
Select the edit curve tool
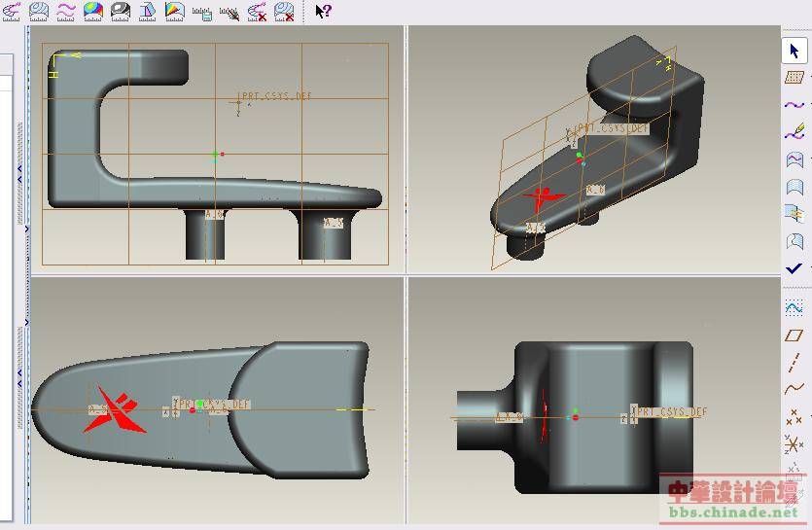(794, 131)
